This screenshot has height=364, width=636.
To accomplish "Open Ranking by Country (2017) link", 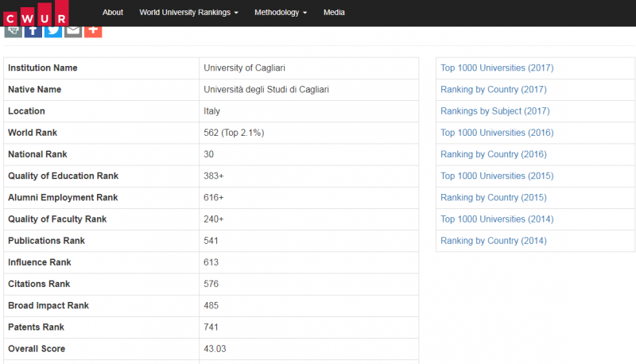I will tap(494, 90).
